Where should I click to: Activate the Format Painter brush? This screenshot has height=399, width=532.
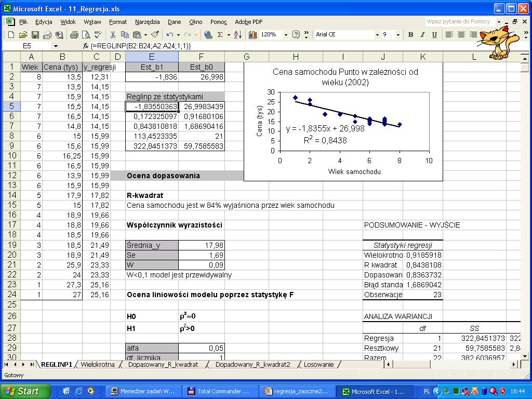click(x=155, y=35)
